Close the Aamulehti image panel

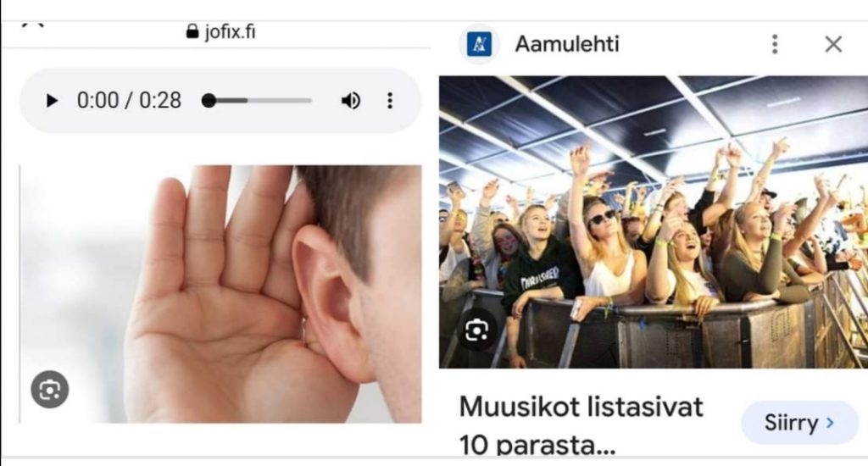[x=833, y=44]
